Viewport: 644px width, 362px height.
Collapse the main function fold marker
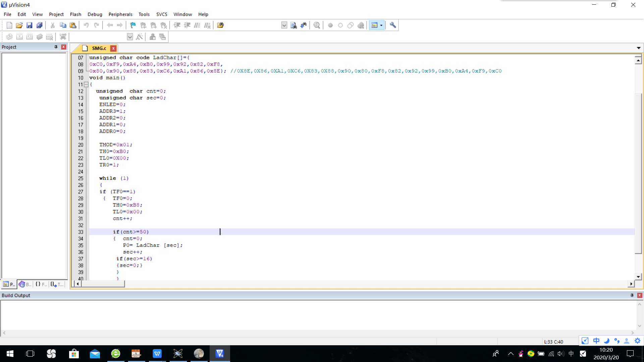86,84
